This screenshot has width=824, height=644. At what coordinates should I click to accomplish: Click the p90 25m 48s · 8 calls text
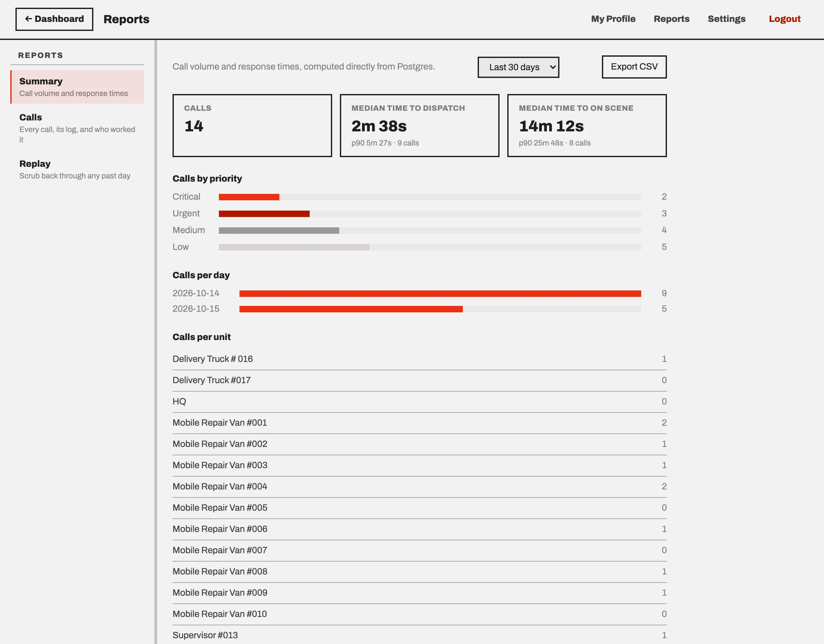555,143
